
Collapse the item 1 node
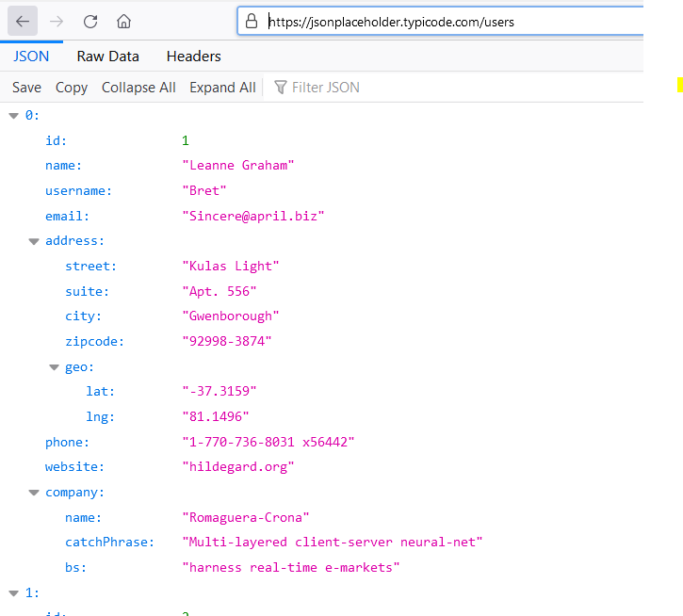point(14,593)
